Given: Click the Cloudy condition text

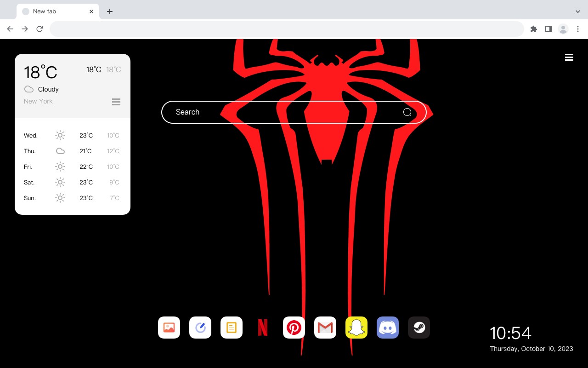Looking at the screenshot, I should (48, 89).
